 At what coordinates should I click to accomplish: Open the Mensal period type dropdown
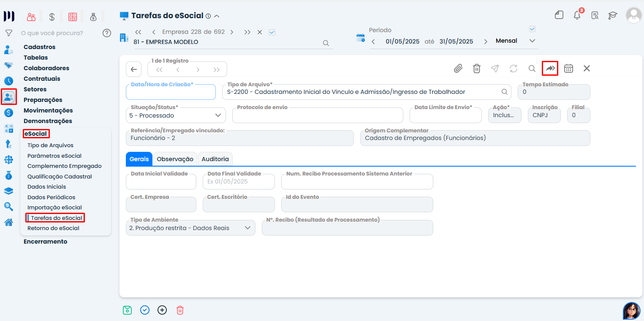click(516, 41)
